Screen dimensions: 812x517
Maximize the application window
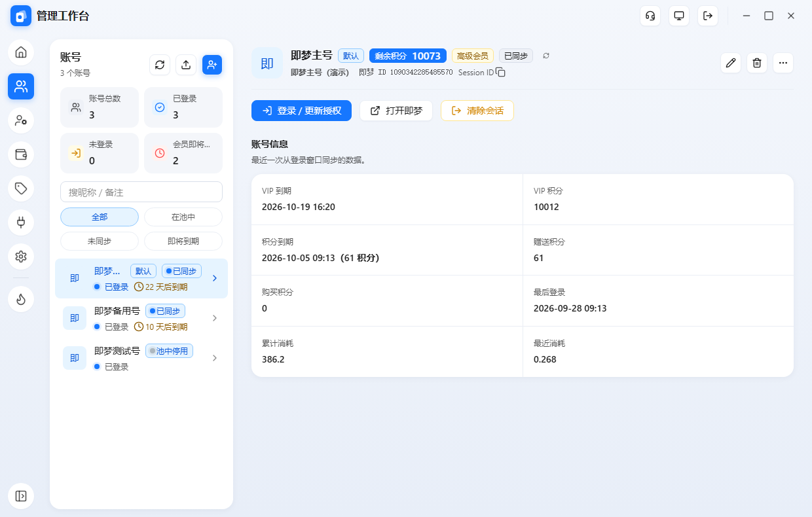pyautogui.click(x=769, y=16)
